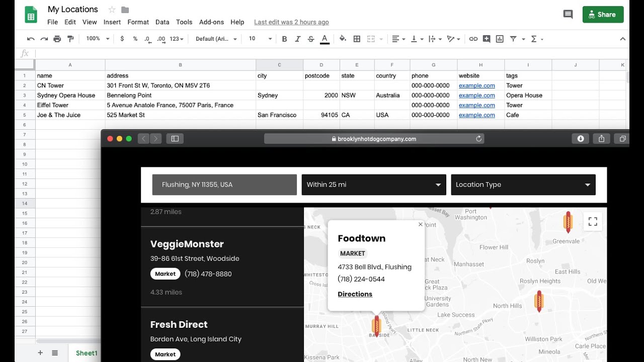Undo the last action in Sheets
The image size is (644, 362).
pyautogui.click(x=31, y=39)
